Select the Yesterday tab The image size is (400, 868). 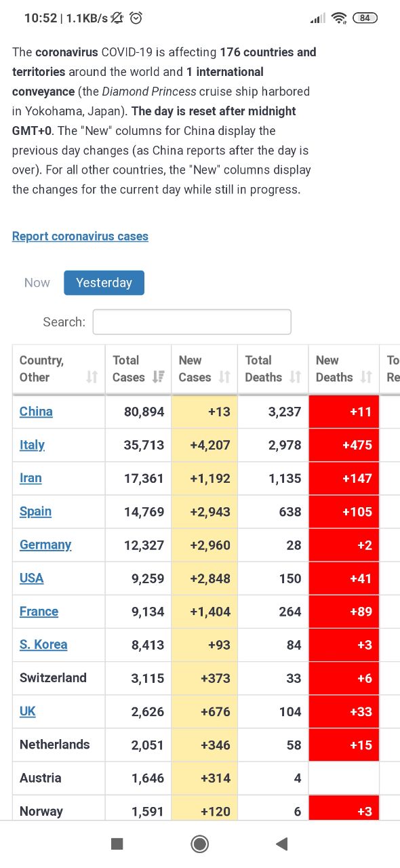coord(104,283)
